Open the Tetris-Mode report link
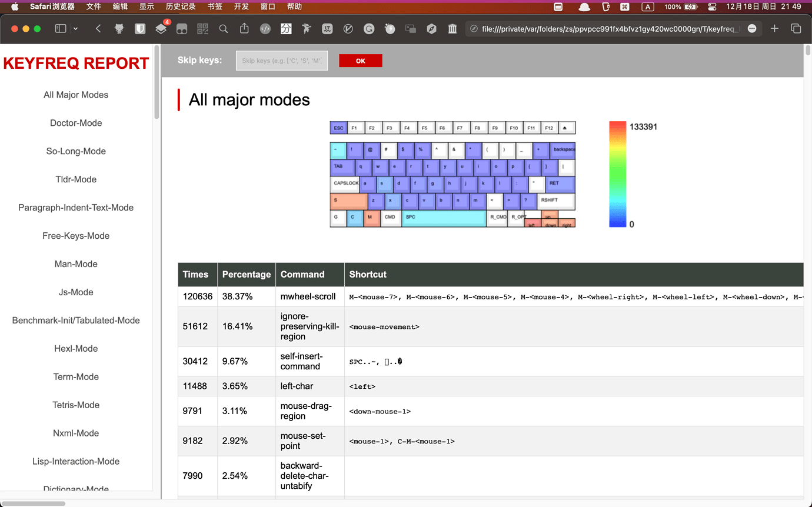The height and width of the screenshot is (507, 812). pos(76,405)
